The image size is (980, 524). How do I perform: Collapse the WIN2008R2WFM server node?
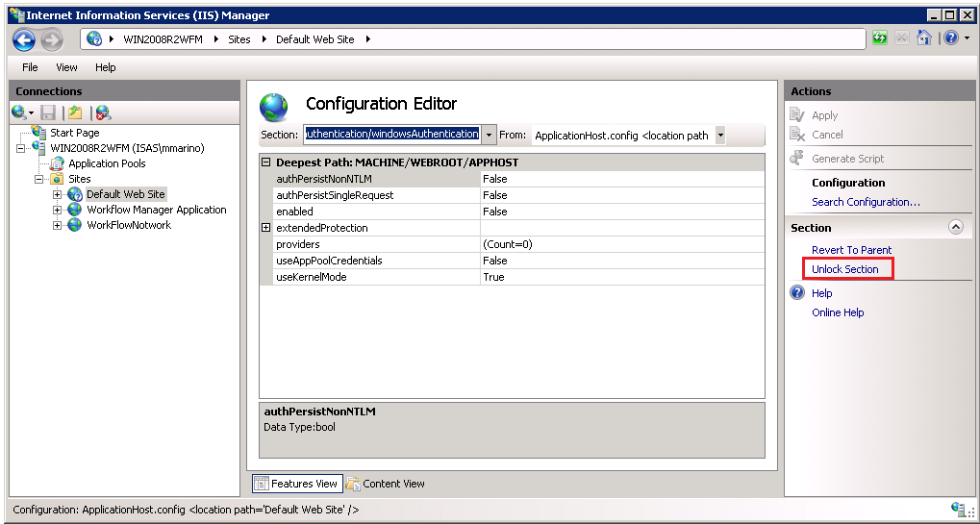point(20,148)
